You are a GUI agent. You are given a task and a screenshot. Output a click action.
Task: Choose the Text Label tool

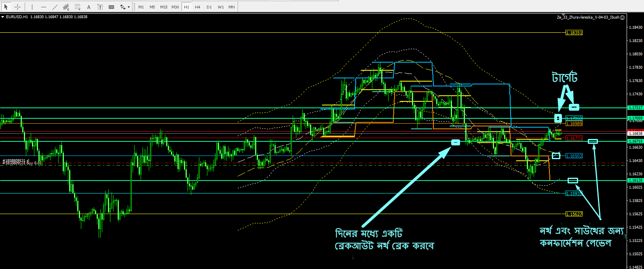click(100, 7)
